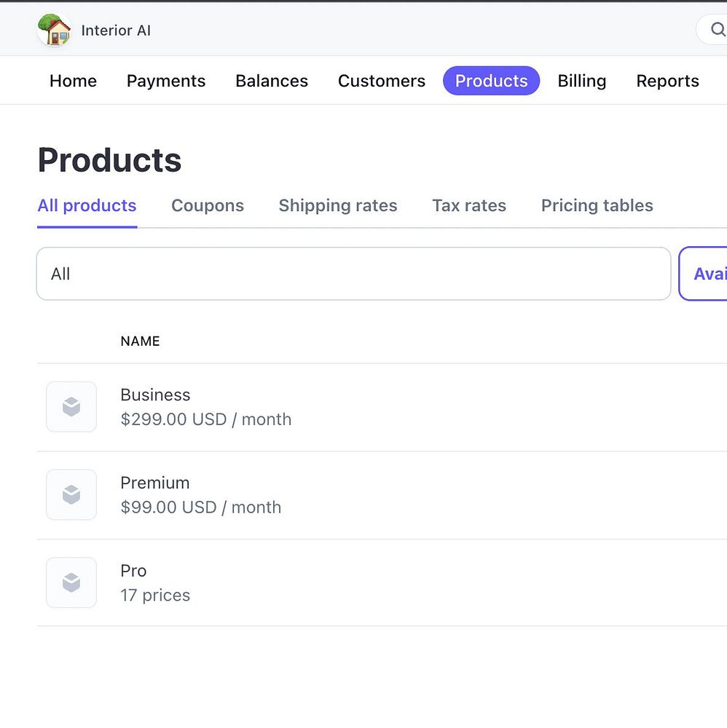Image resolution: width=727 pixels, height=728 pixels.
Task: Open the Billing section
Action: (x=582, y=81)
